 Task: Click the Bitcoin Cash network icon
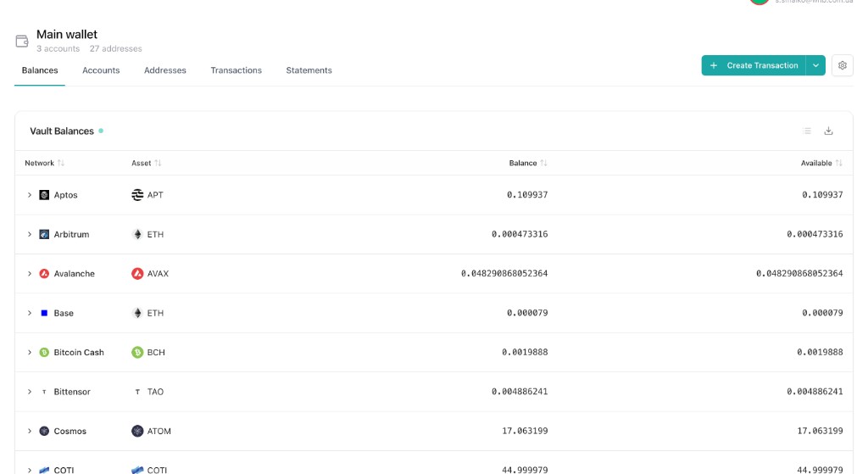(x=44, y=352)
